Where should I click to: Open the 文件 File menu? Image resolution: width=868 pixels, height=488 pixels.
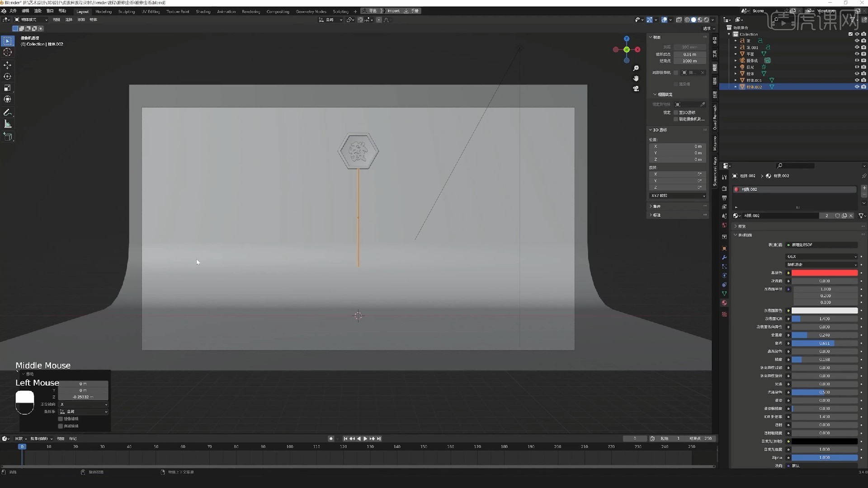click(13, 11)
